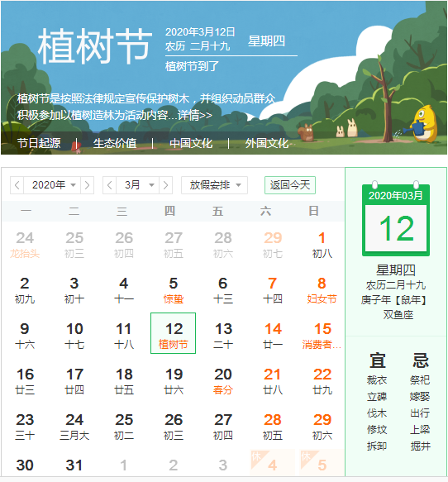Expand the 放假安排 holiday dropdown

[x=214, y=185]
